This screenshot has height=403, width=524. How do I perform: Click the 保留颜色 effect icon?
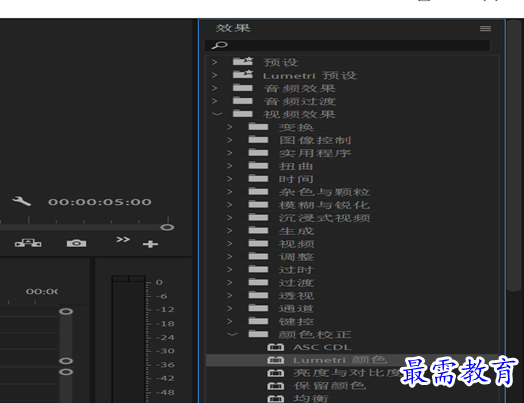tap(275, 386)
